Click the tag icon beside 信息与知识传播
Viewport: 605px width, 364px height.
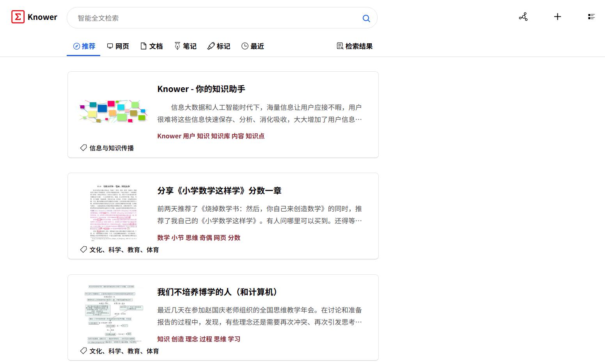pyautogui.click(x=83, y=148)
